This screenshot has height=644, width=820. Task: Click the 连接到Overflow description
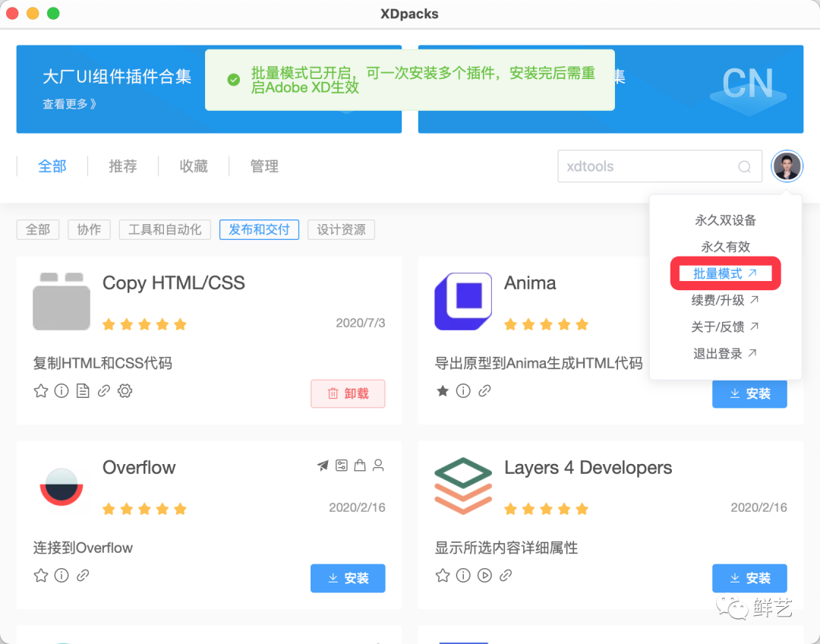point(84,548)
